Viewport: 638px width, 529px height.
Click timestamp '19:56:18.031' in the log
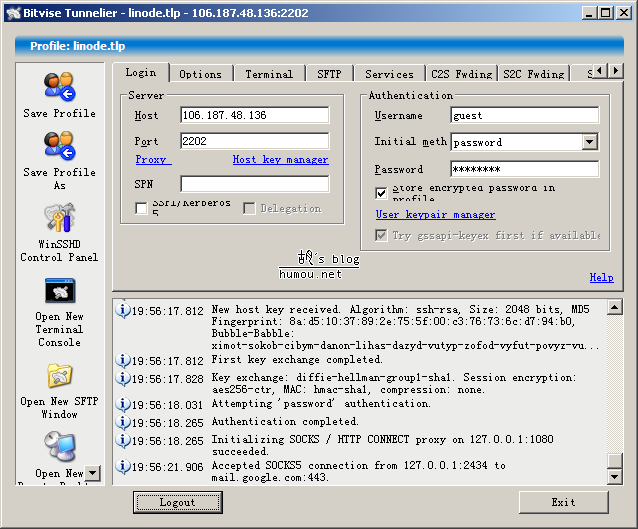pos(168,405)
